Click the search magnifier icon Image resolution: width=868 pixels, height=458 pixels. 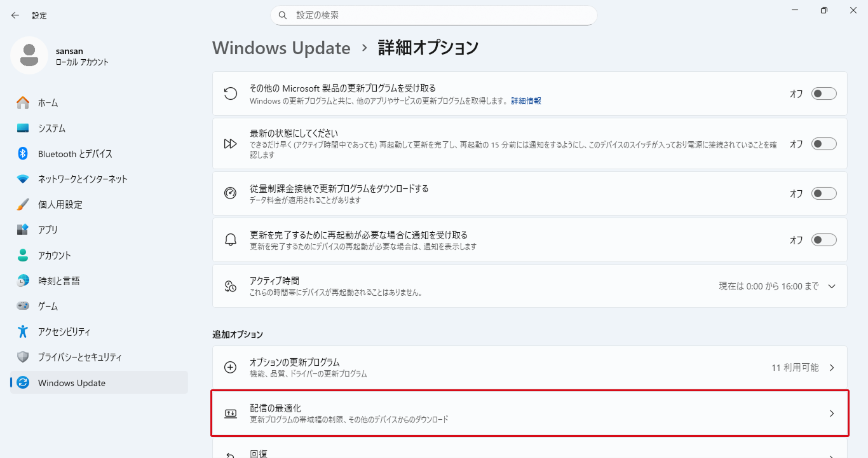(283, 15)
